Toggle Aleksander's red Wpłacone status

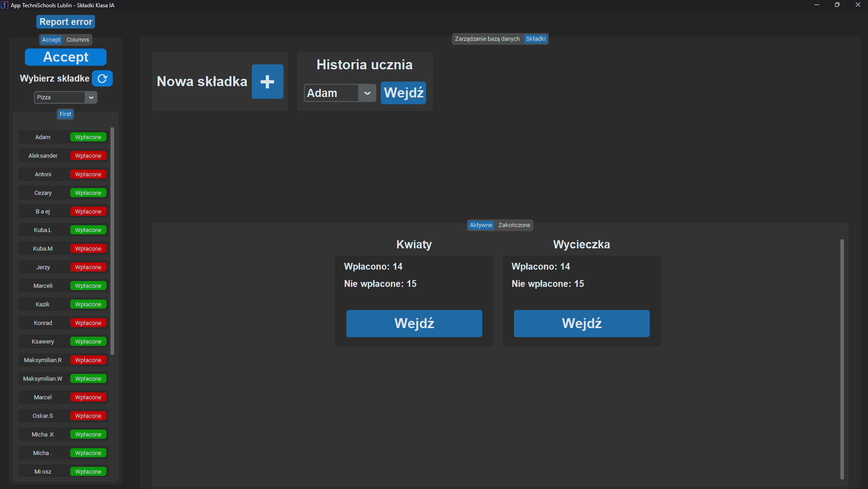(88, 156)
